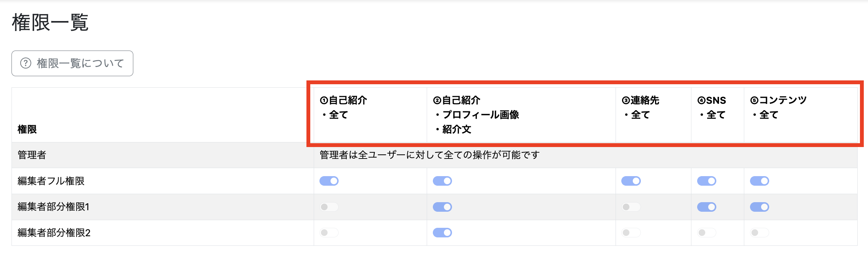Switch on ⑤コンテンツ for 編集者部分権限2
The image size is (868, 255).
[760, 233]
